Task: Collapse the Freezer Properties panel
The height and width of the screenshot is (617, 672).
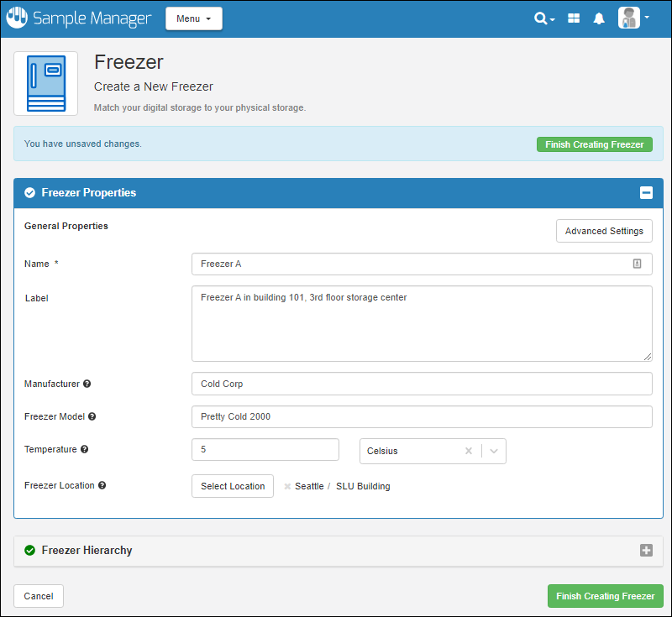Action: tap(646, 193)
